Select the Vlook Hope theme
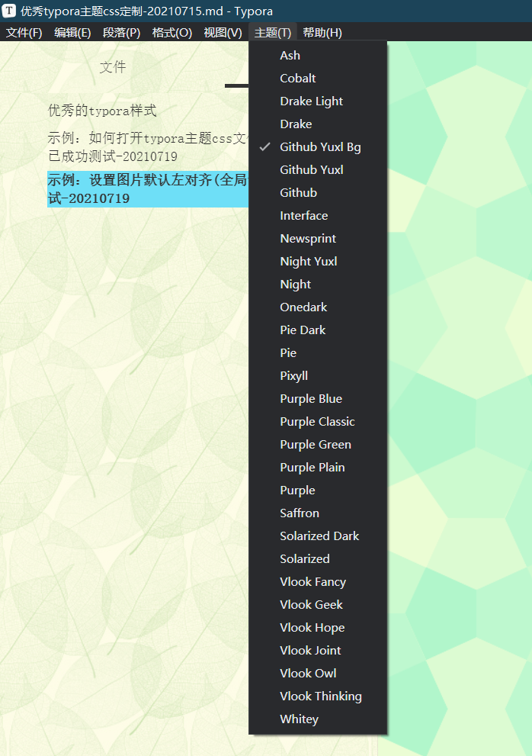532x756 pixels. click(318, 628)
